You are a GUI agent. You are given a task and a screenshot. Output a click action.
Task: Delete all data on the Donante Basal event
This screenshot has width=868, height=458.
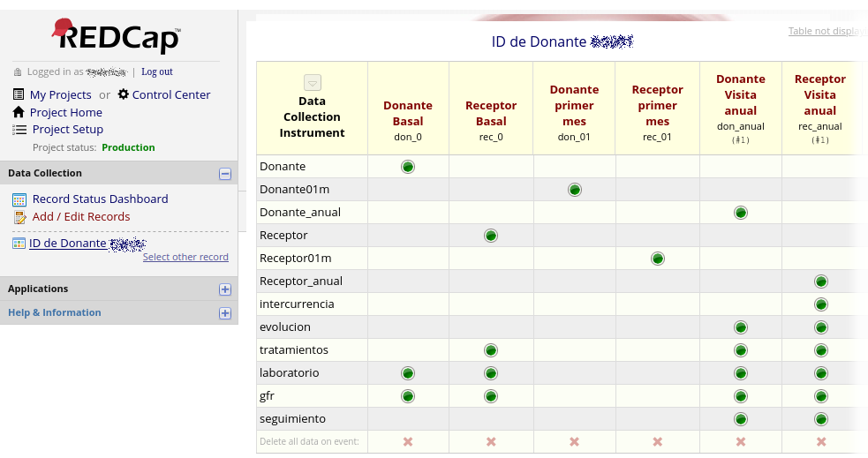408,441
